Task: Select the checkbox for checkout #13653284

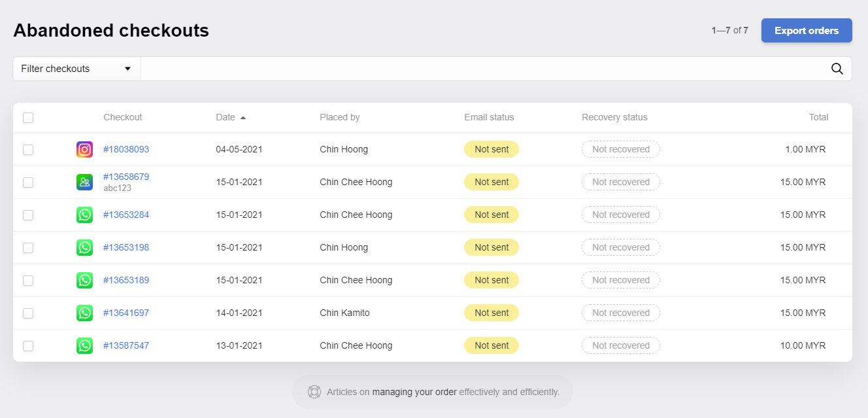Action: pyautogui.click(x=28, y=215)
